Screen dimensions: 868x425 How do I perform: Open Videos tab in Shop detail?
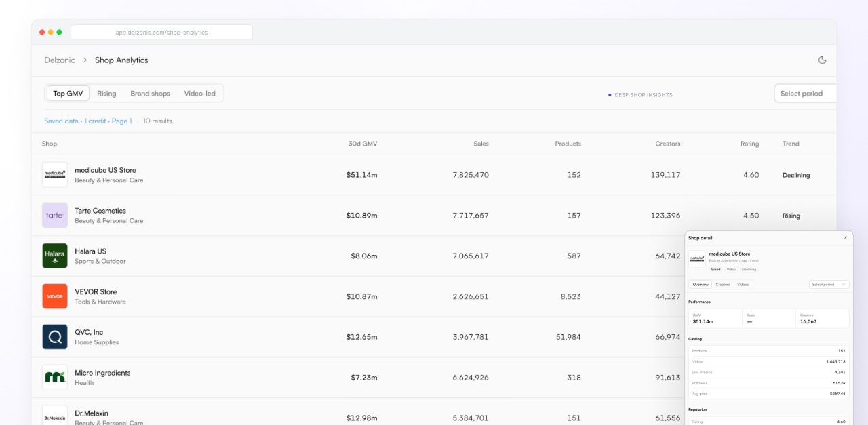pos(743,285)
